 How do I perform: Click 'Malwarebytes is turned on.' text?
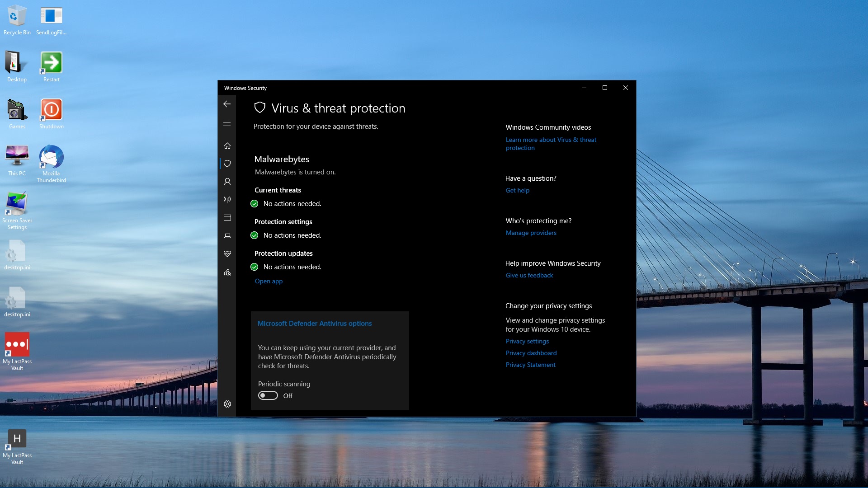(x=295, y=172)
